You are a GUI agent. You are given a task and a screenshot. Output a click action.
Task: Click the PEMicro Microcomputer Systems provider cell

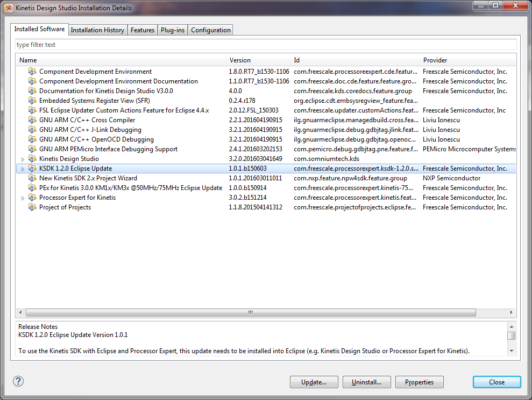pyautogui.click(x=469, y=149)
